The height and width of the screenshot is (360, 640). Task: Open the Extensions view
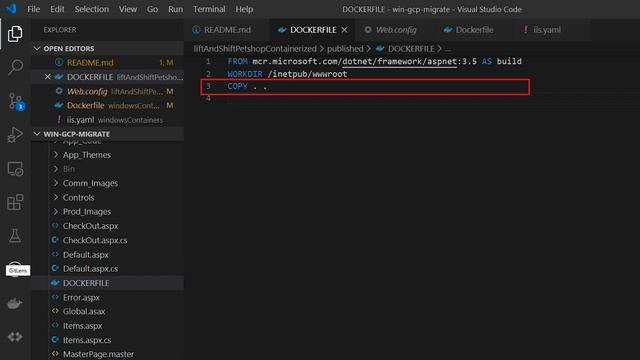point(15,202)
